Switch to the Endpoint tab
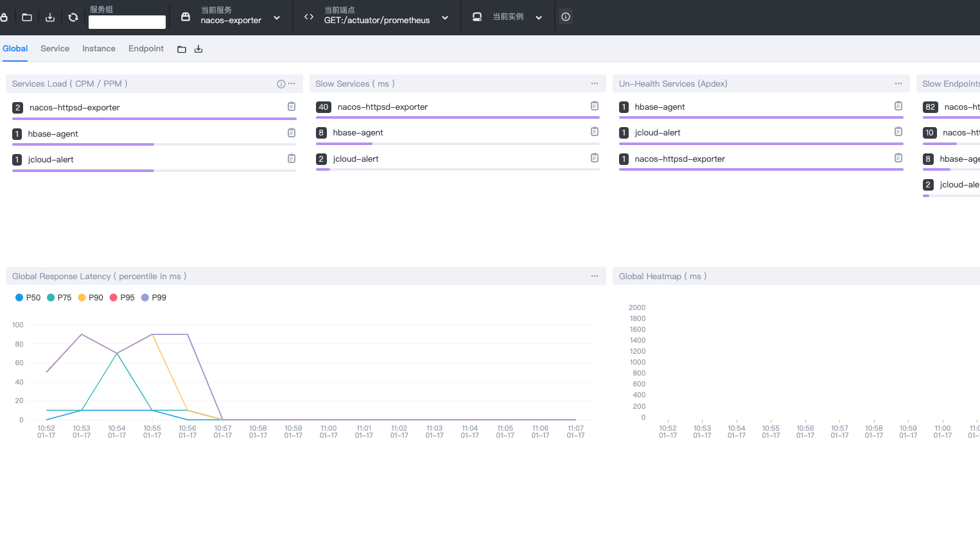The height and width of the screenshot is (552, 980). point(146,49)
